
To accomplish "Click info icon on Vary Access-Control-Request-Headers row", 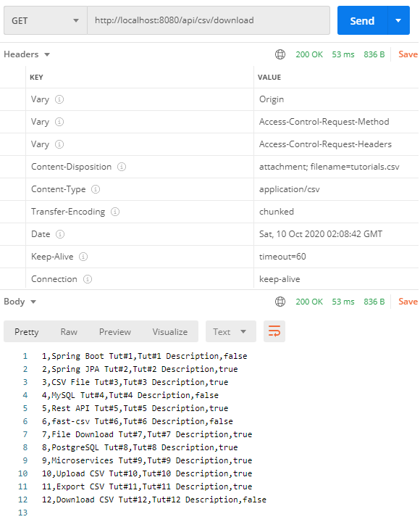I will [59, 144].
